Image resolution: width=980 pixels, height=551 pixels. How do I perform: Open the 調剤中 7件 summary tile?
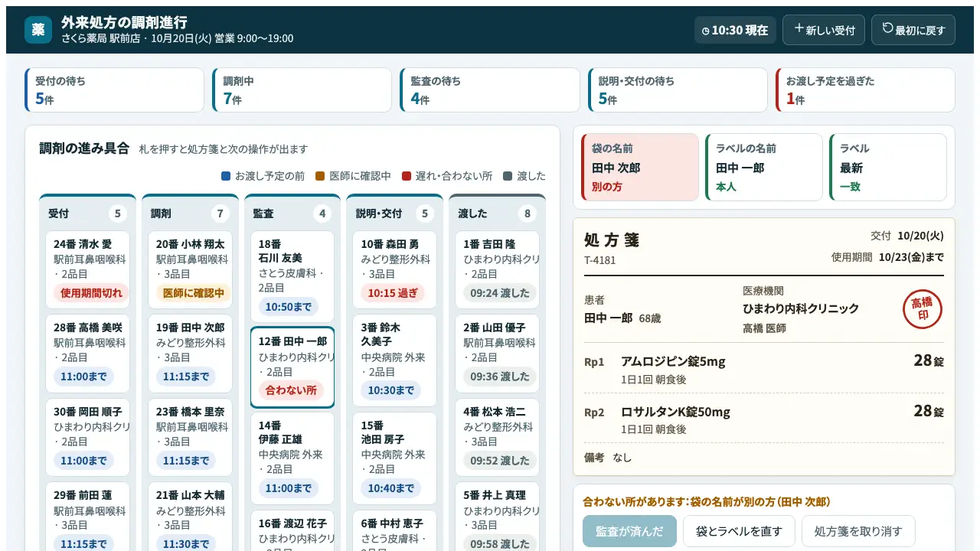point(302,90)
